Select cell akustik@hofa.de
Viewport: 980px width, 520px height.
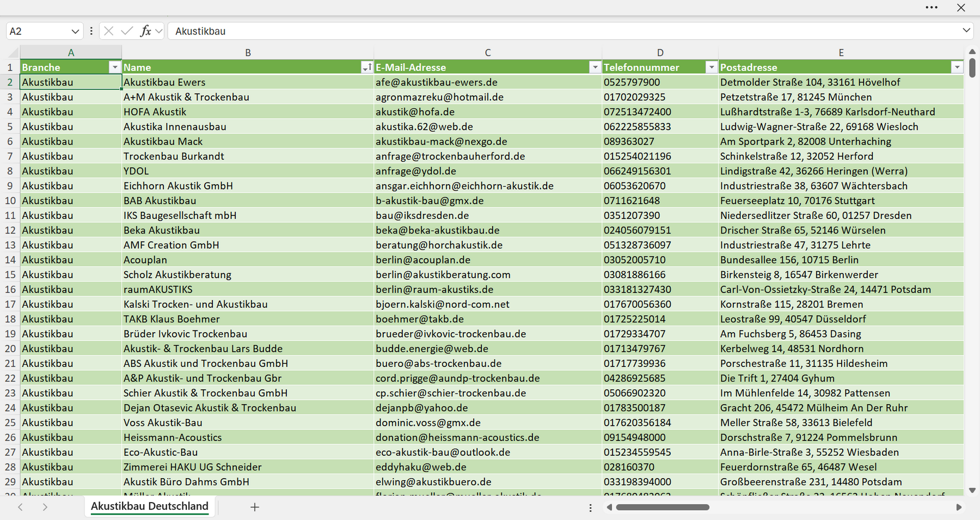488,112
